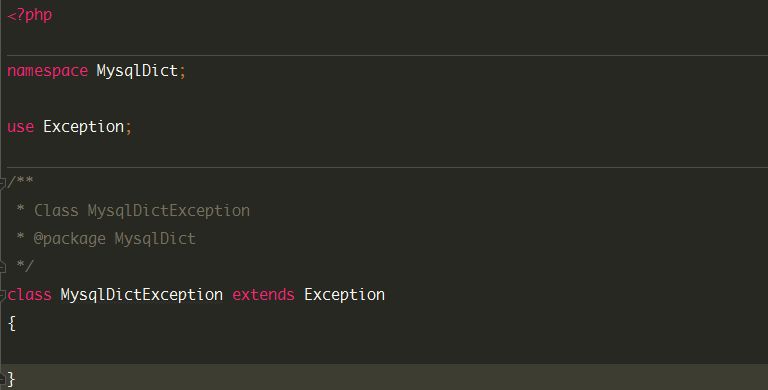Collapse the doc comment fold marker at /**

[x=2, y=183]
